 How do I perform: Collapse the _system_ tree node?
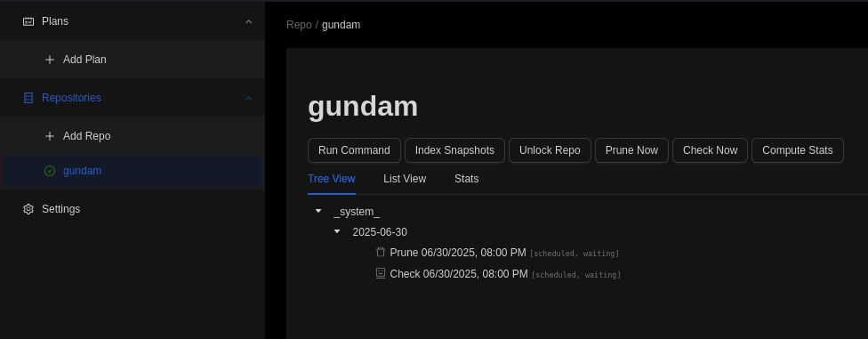(x=318, y=211)
